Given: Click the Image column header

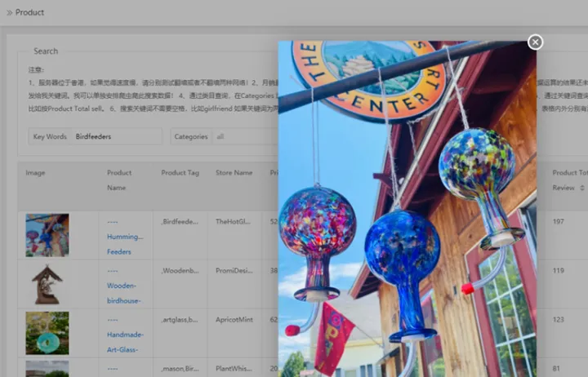Looking at the screenshot, I should 35,173.
